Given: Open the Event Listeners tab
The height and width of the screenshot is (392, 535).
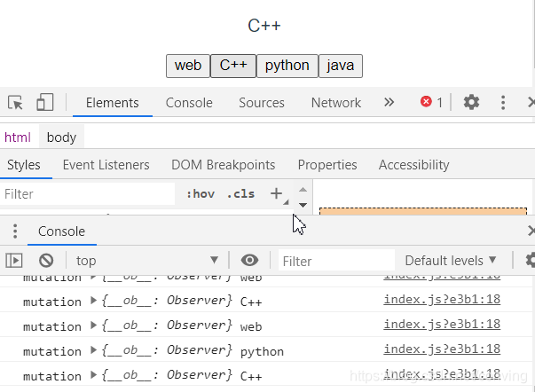Looking at the screenshot, I should click(106, 165).
